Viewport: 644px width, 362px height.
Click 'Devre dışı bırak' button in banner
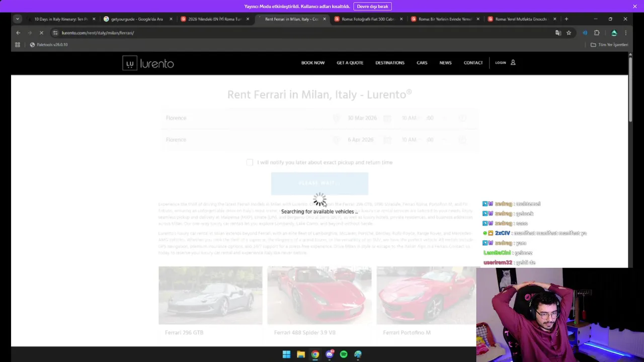(372, 7)
